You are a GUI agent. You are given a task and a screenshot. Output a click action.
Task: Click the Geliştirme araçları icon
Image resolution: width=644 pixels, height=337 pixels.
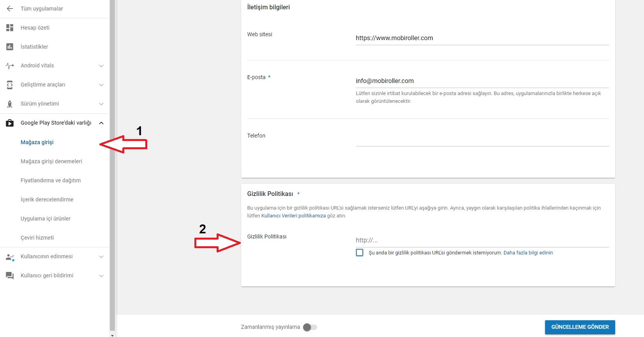click(10, 85)
